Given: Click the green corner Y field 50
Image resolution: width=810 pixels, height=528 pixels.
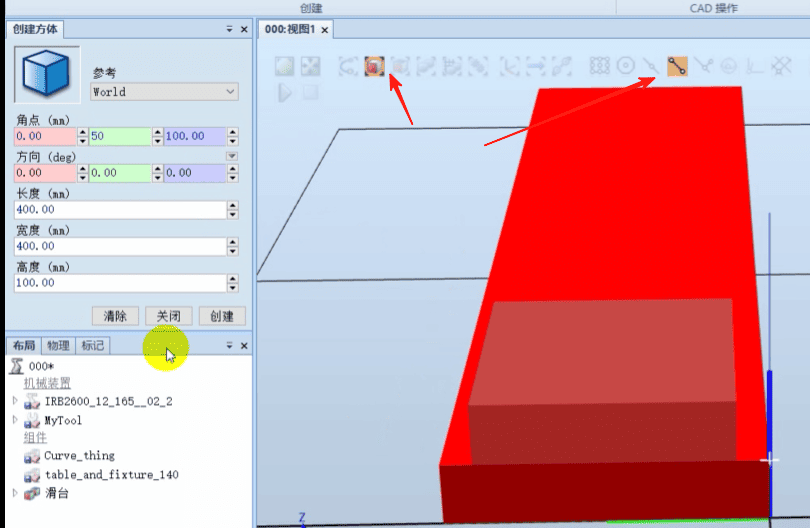Looking at the screenshot, I should pos(120,136).
